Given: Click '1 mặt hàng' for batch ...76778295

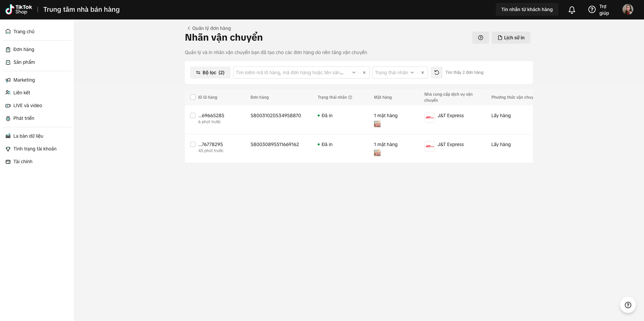Looking at the screenshot, I should [x=386, y=144].
